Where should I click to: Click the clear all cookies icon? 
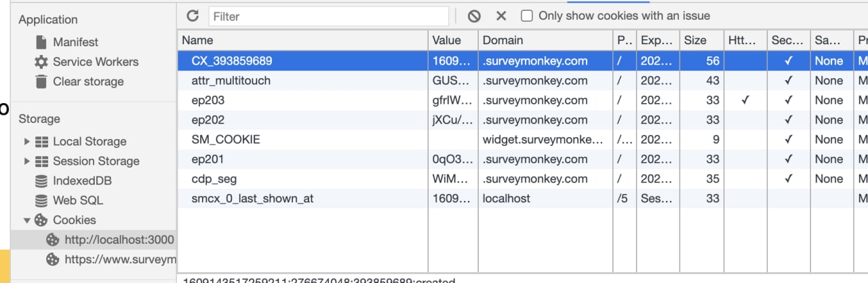click(x=474, y=16)
